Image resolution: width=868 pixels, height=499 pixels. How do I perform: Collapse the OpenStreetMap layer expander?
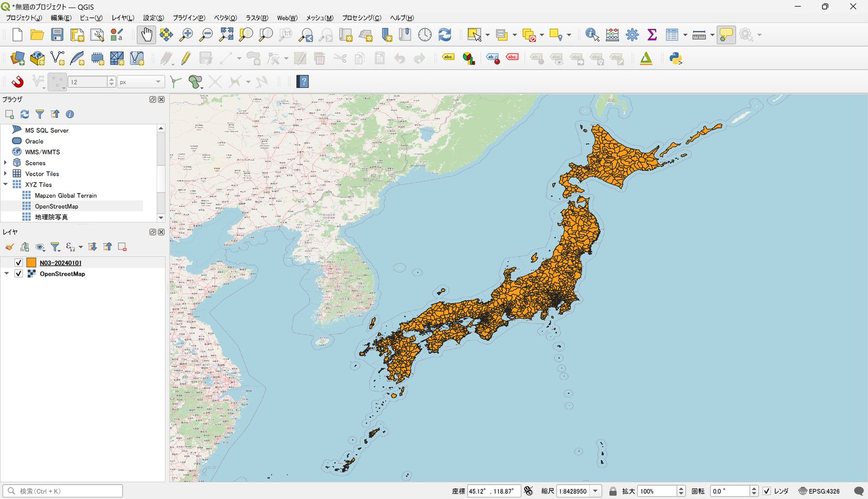(x=7, y=273)
